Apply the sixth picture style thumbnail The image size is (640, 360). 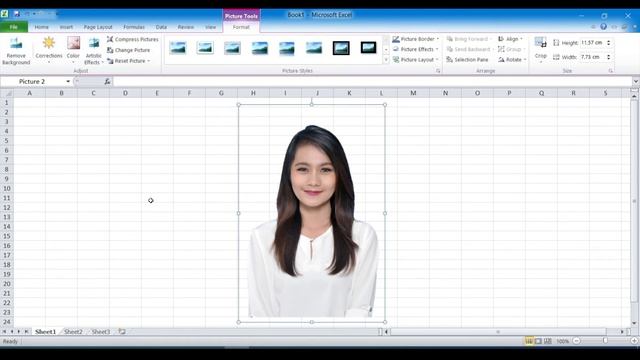click(314, 48)
